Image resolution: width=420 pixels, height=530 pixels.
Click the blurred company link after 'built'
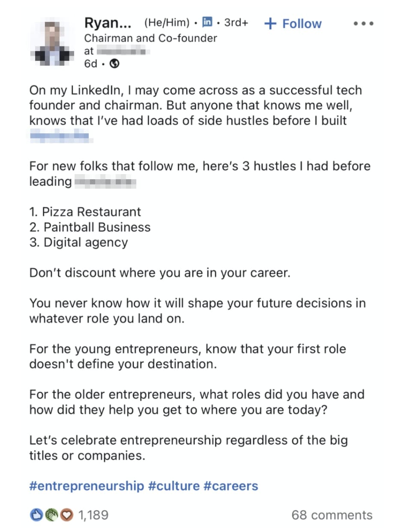61,137
